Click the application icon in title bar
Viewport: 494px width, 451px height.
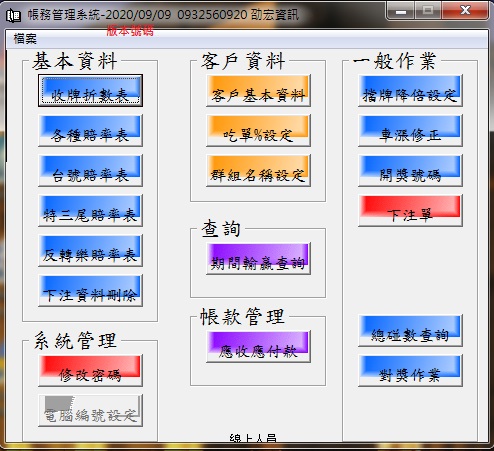pyautogui.click(x=14, y=15)
